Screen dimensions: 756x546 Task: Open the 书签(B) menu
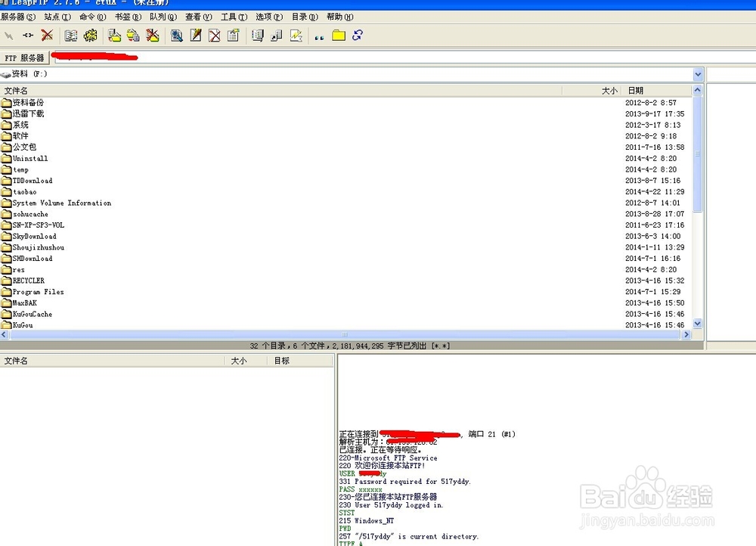click(128, 17)
